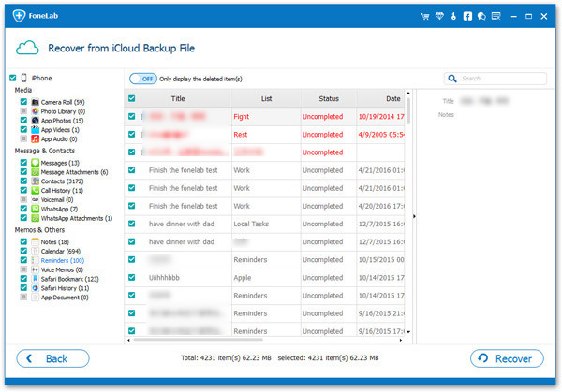Click the vertical scrollbar up arrow

point(408,93)
